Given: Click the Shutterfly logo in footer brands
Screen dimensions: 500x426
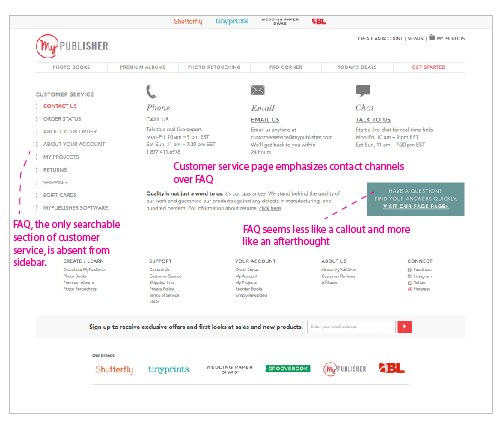Looking at the screenshot, I should coord(114,369).
